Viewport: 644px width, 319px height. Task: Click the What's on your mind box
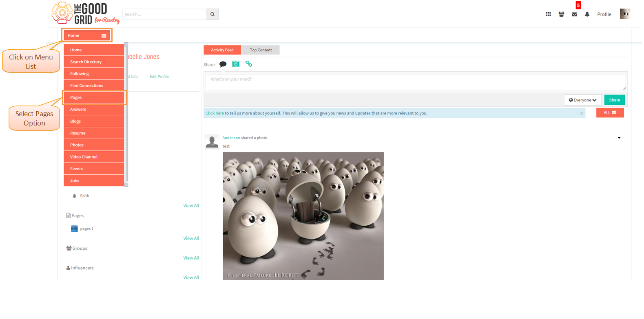point(416,82)
